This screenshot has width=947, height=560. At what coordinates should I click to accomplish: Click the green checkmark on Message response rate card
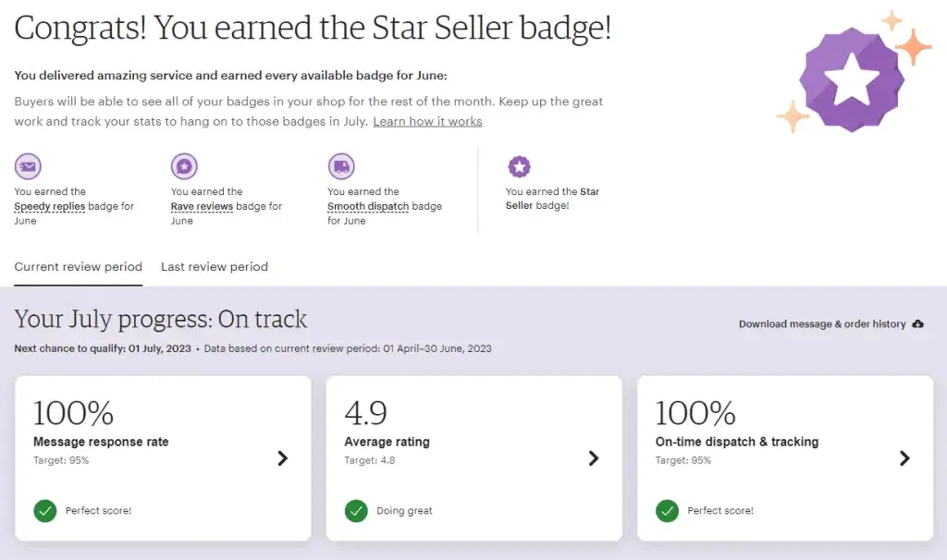pos(44,510)
